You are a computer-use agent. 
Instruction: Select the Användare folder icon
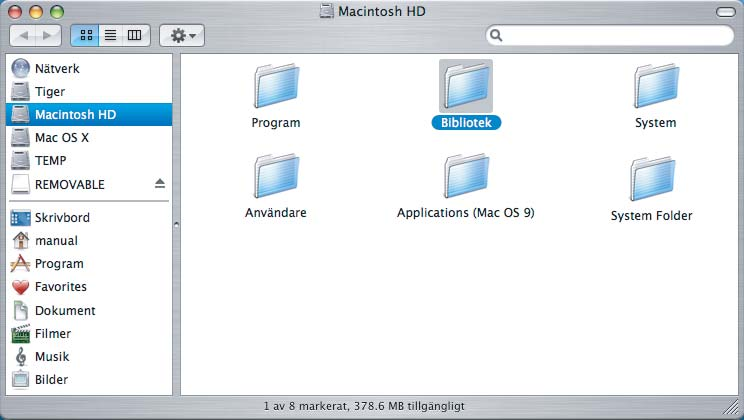276,176
